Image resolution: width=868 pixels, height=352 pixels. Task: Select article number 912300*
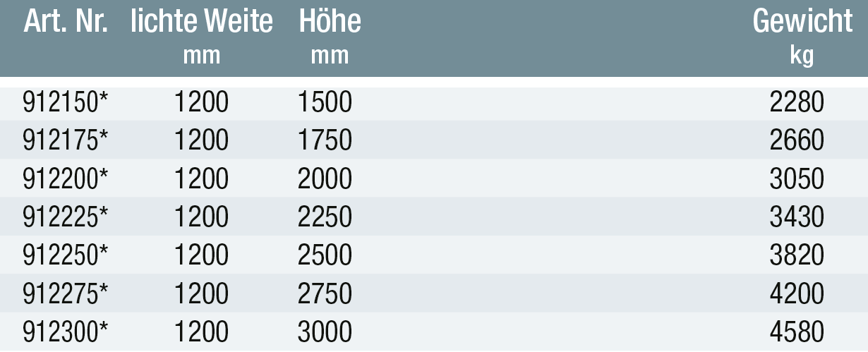point(66,332)
